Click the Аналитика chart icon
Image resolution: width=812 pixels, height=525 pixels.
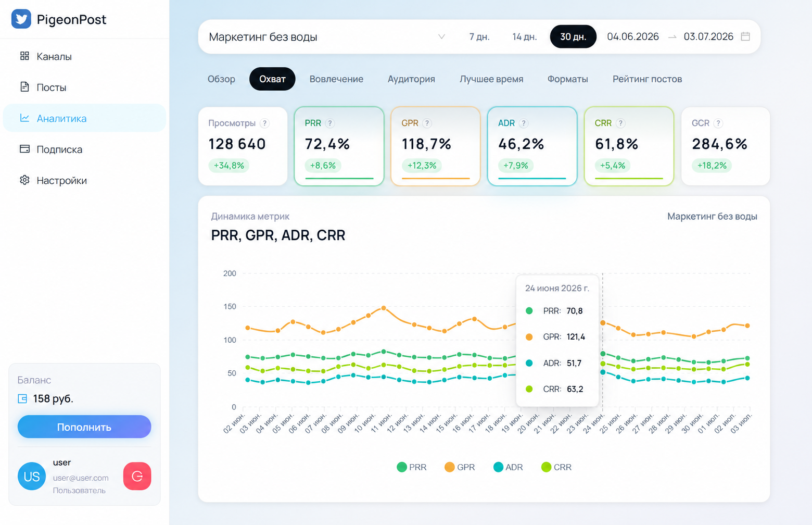[x=24, y=118]
